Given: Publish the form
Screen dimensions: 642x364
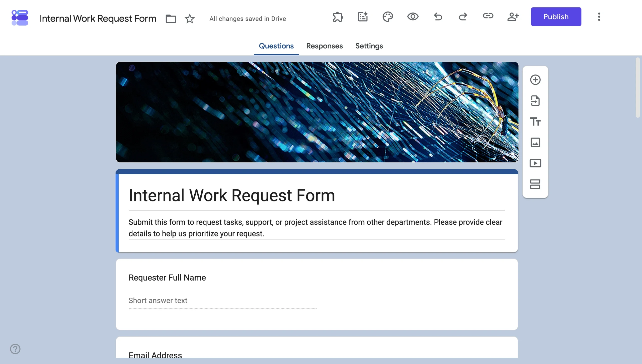Looking at the screenshot, I should point(556,17).
